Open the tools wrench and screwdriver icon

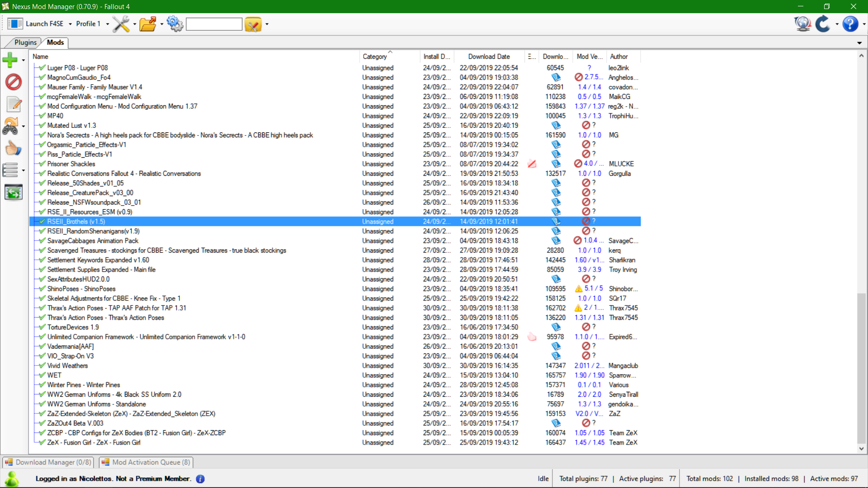(x=121, y=24)
